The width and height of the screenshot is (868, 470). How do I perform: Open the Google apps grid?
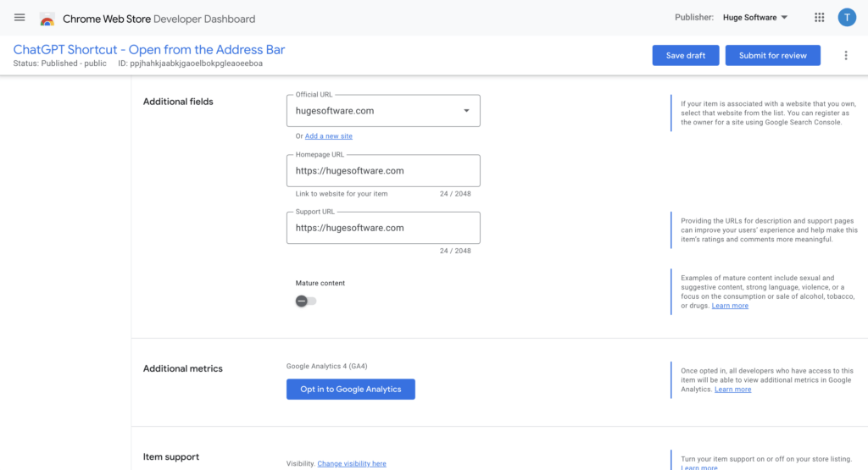tap(820, 18)
